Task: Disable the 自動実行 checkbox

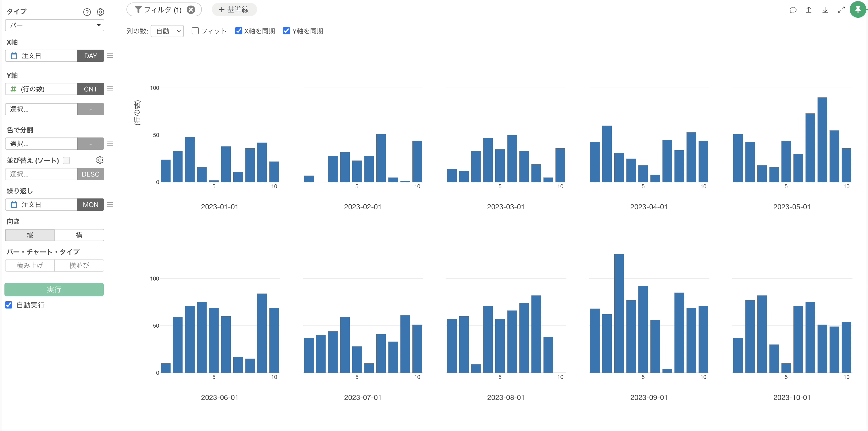Action: click(x=9, y=305)
